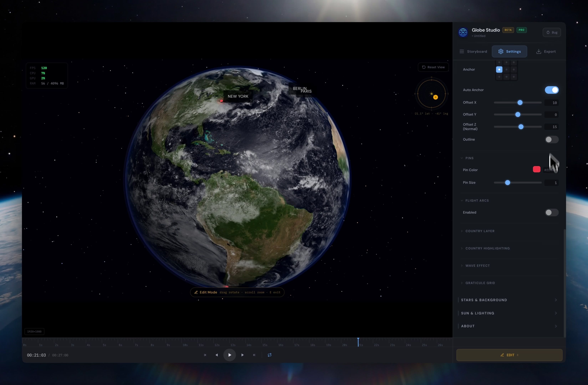Skip to the end of the timeline
This screenshot has width=588, height=385.
pos(254,355)
